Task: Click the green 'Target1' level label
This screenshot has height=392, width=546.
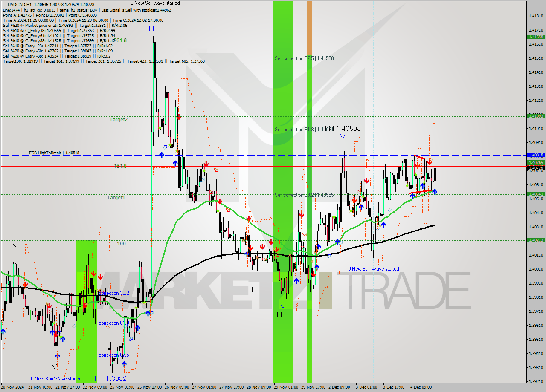Action: click(116, 198)
